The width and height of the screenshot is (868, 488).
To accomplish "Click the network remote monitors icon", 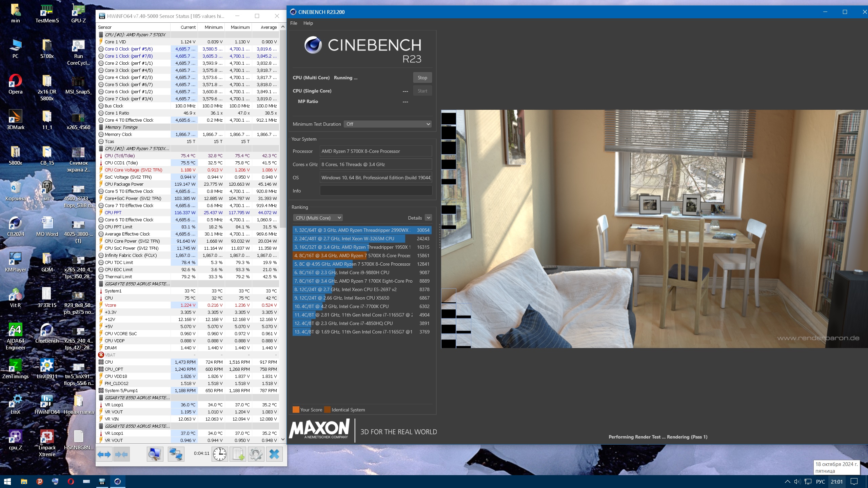I will (x=176, y=454).
